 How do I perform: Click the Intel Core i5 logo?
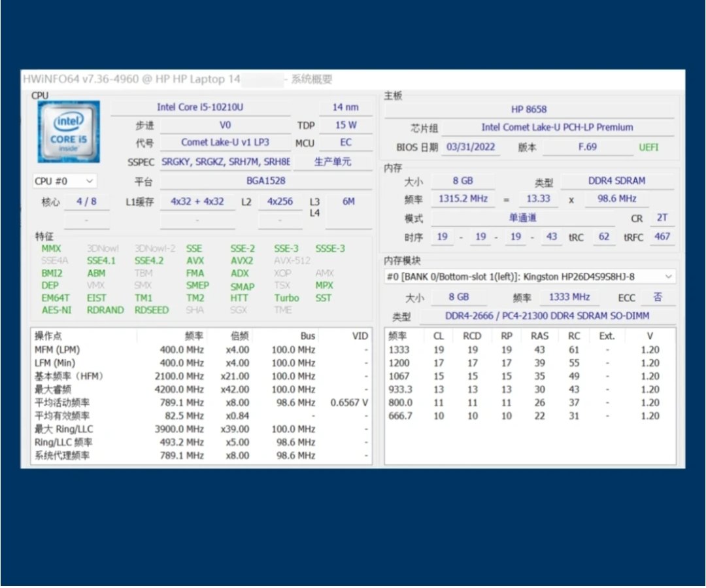click(69, 131)
